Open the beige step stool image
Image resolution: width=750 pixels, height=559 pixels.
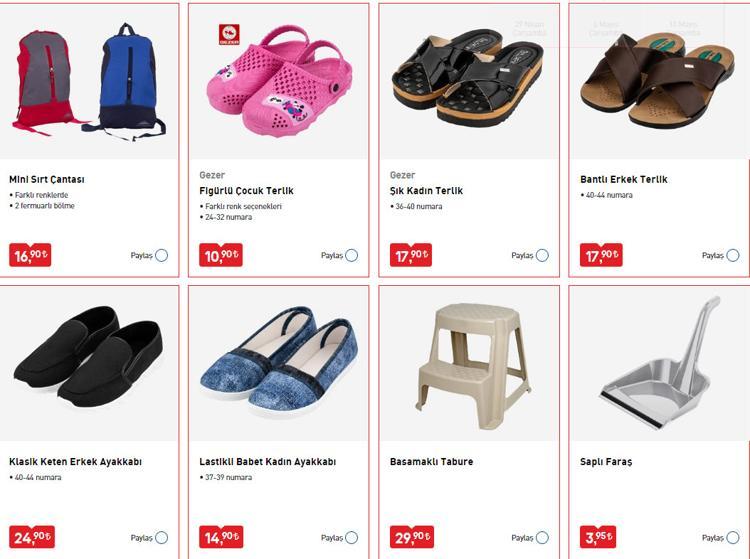pos(473,364)
